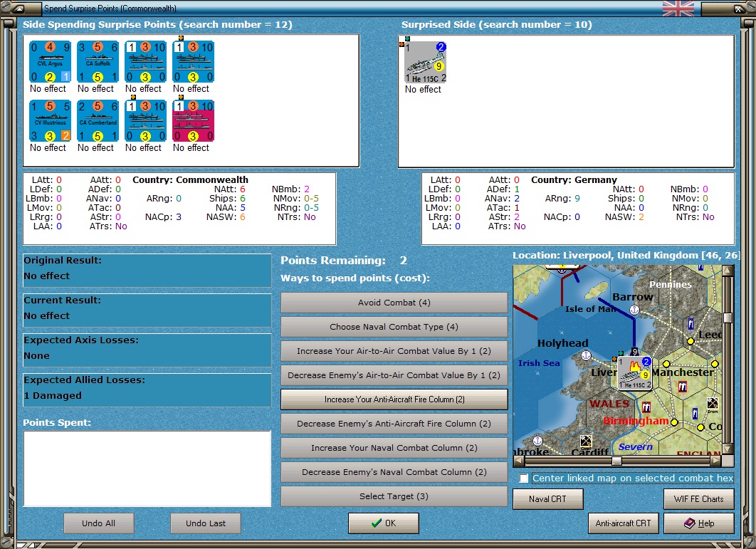Click the Select Target (3) button
This screenshot has height=549, width=756.
pyautogui.click(x=394, y=496)
